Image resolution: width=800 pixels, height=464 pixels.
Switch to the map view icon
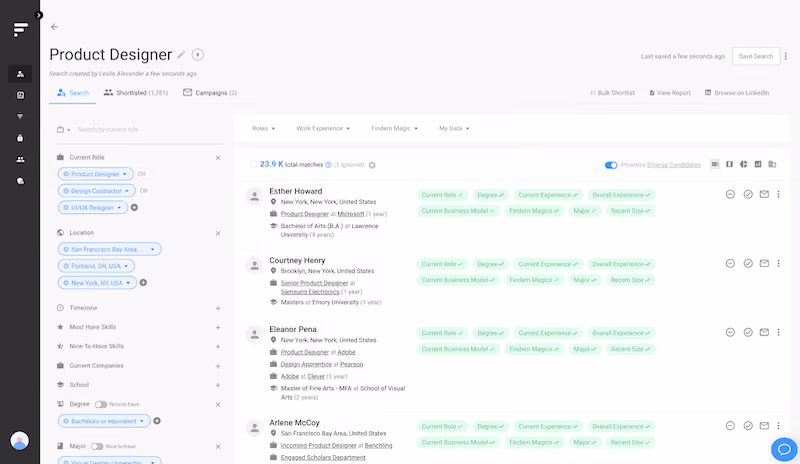click(x=730, y=164)
